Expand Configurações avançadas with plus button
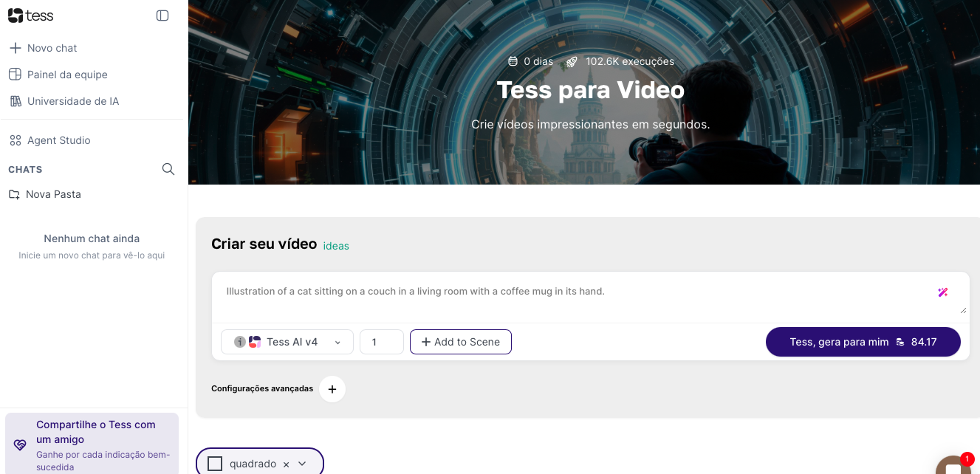 [332, 389]
